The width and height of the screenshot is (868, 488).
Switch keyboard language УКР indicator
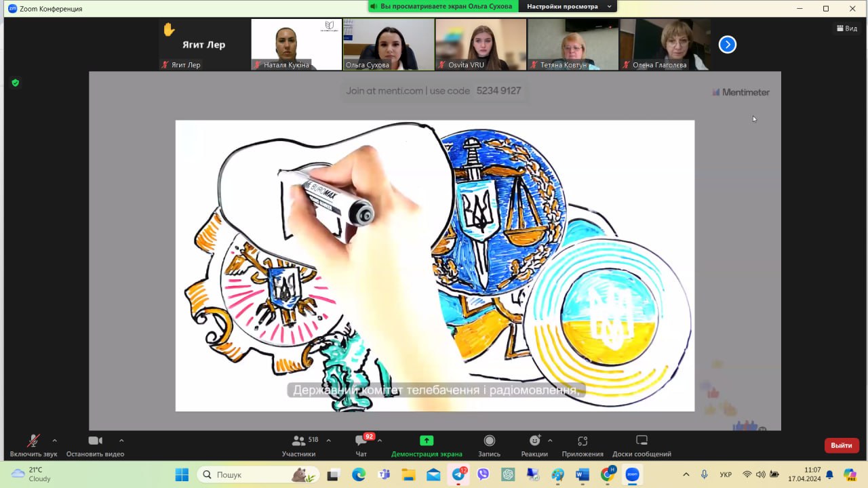[x=726, y=474]
